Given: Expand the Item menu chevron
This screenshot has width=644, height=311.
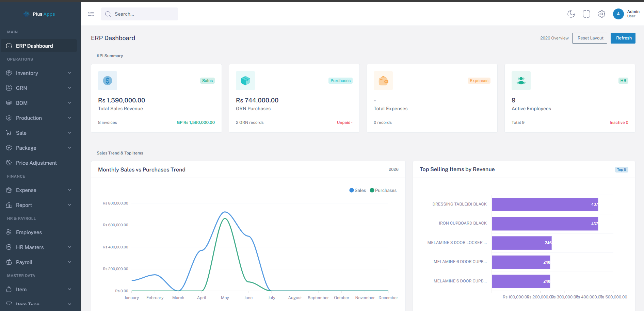Looking at the screenshot, I should 69,289.
